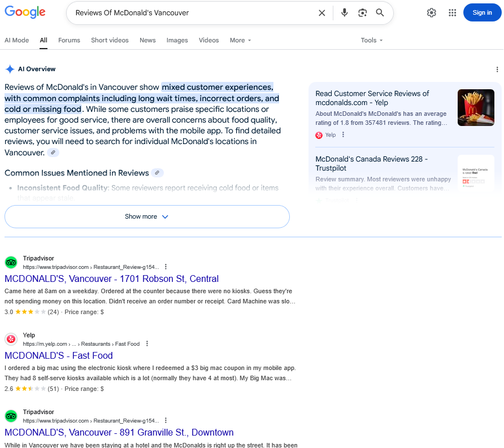Image resolution: width=504 pixels, height=448 pixels.
Task: Open three-dot menu for Robson St result
Action: point(166,267)
